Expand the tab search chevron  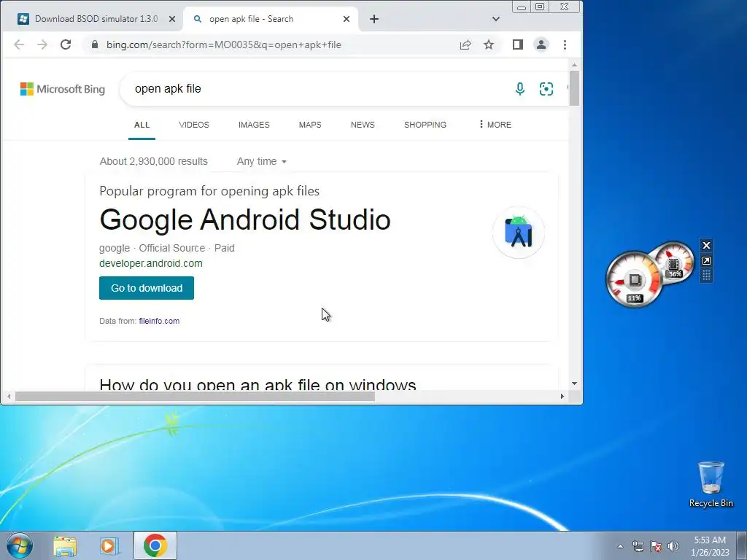496,19
